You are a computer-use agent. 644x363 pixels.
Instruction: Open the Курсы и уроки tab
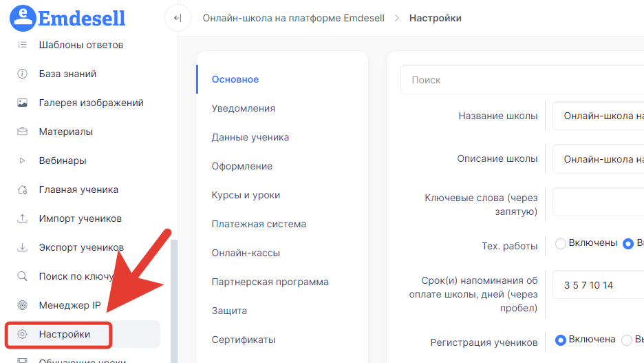[246, 195]
